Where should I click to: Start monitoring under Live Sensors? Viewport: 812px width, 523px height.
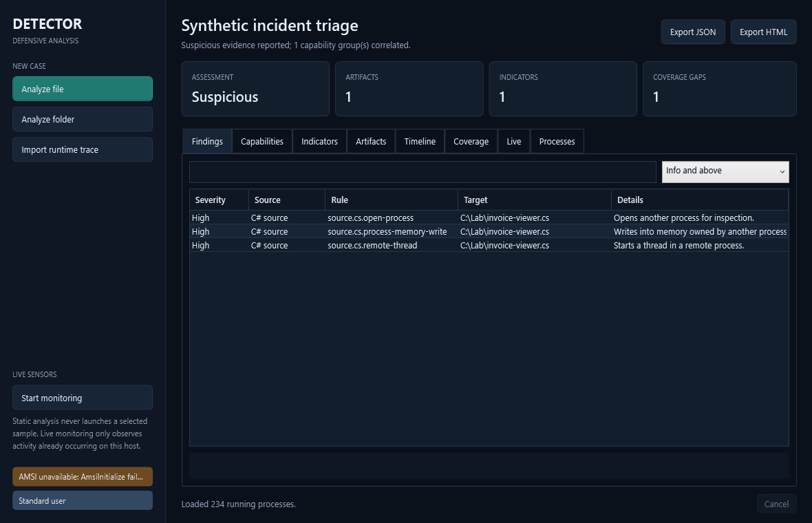point(83,398)
